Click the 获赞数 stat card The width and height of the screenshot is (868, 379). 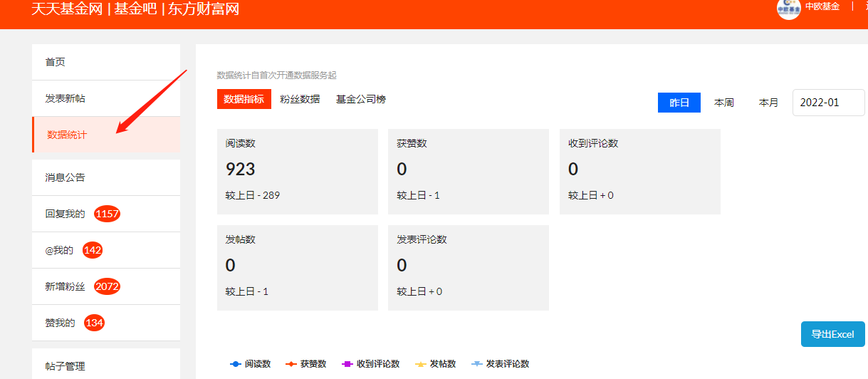coord(469,172)
